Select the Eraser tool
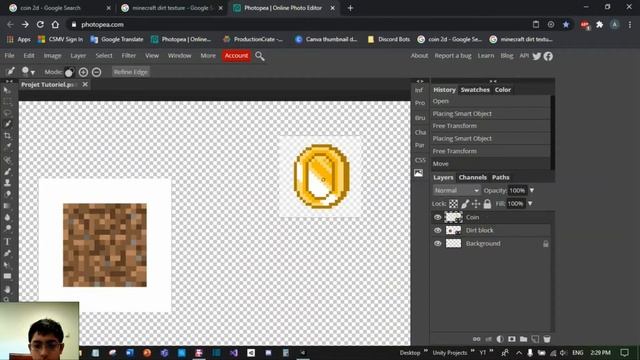 point(7,194)
